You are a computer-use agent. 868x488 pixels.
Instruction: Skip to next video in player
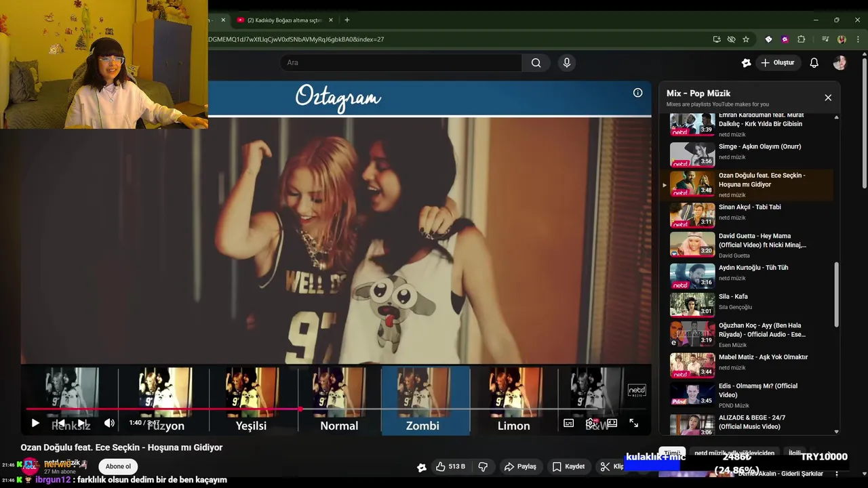point(82,423)
